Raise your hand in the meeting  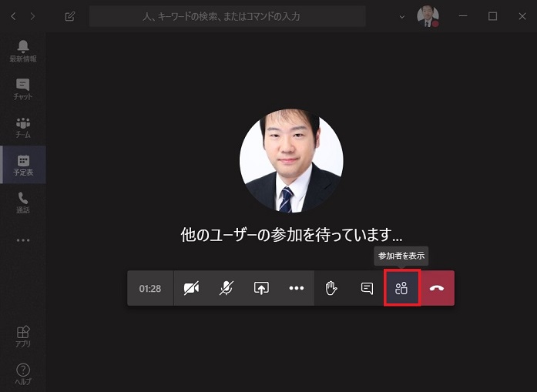point(331,288)
